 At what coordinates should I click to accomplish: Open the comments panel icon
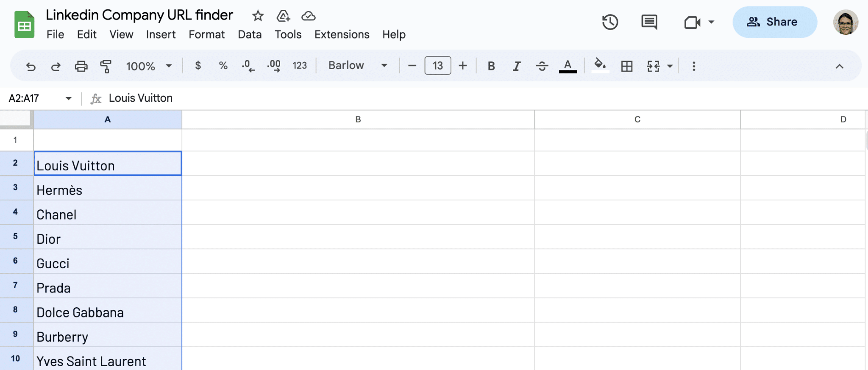tap(649, 22)
